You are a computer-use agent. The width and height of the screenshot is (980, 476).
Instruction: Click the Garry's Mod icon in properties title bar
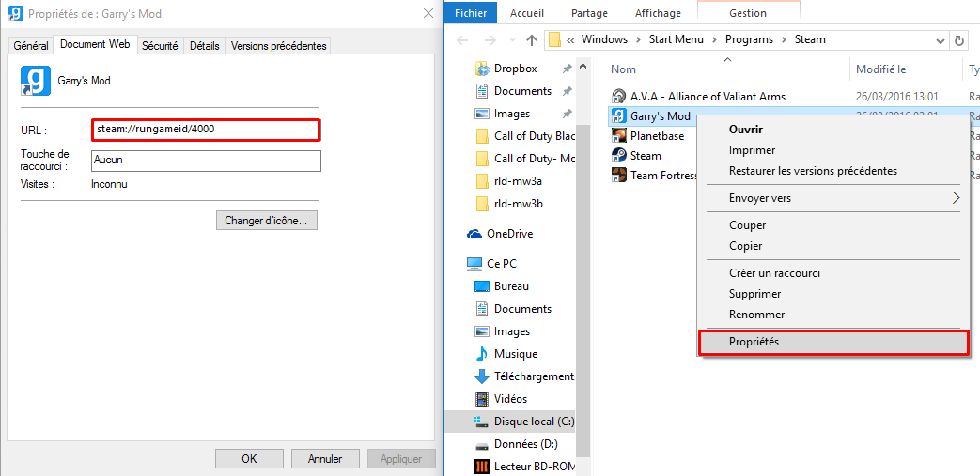click(15, 12)
